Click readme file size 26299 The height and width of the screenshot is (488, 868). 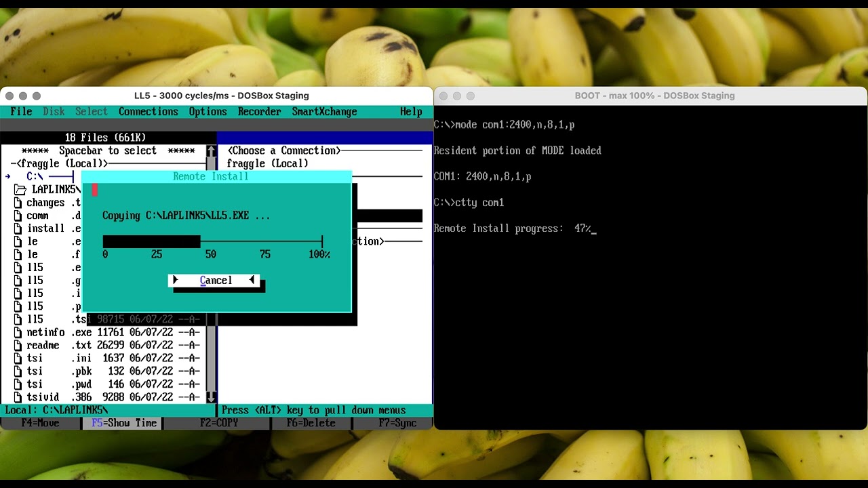coord(111,346)
